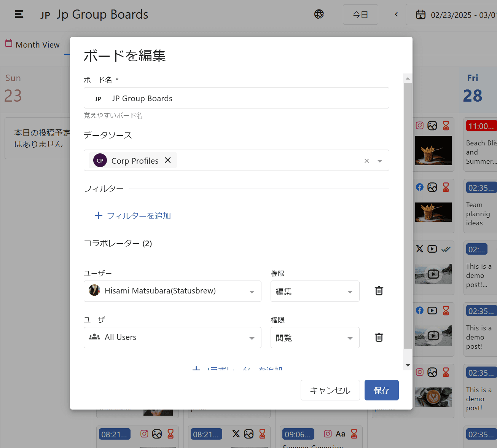Remove Corp Profiles chip from data source

point(168,160)
